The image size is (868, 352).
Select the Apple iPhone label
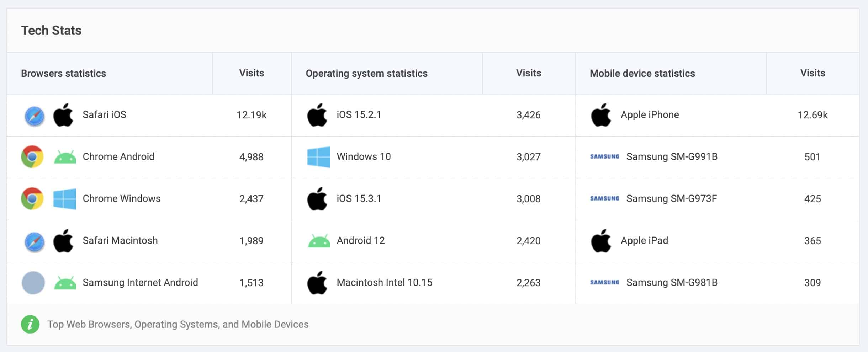[x=650, y=115]
